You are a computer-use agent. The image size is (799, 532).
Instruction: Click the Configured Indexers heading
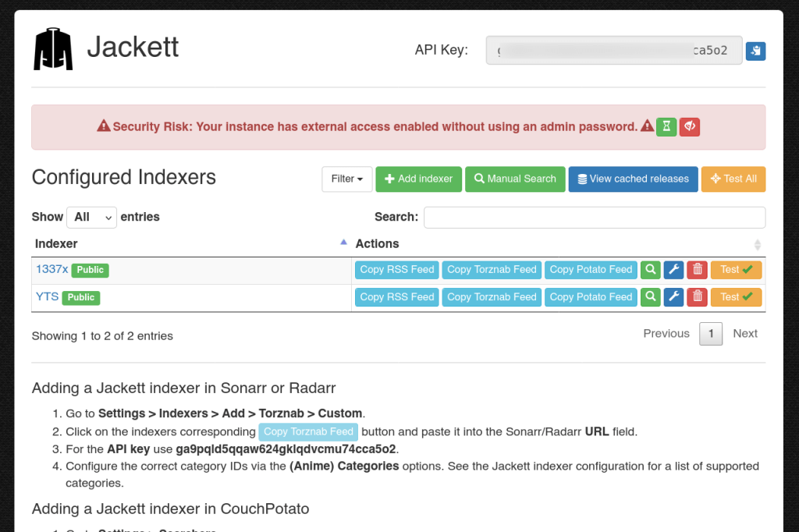pyautogui.click(x=124, y=177)
